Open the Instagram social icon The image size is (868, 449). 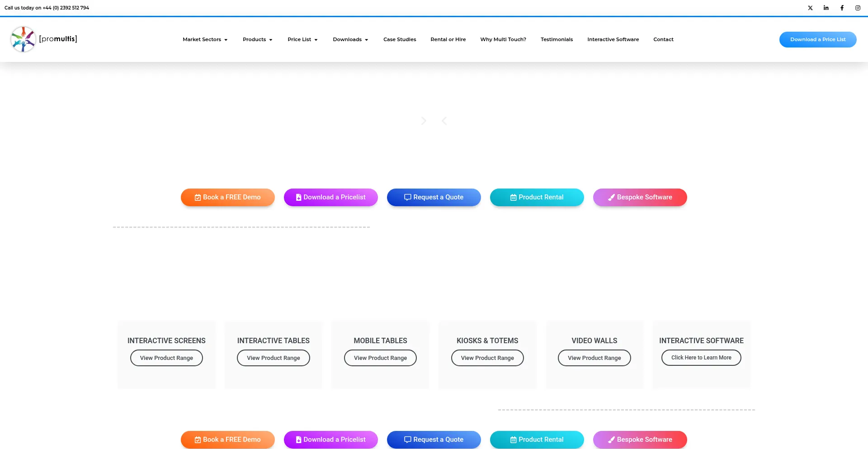tap(858, 8)
